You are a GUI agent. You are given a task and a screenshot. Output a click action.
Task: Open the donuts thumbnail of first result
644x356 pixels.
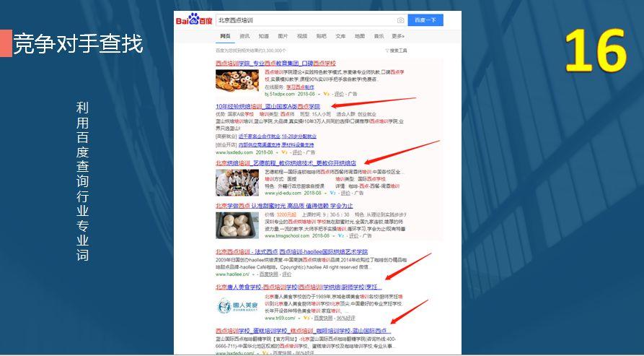237,81
